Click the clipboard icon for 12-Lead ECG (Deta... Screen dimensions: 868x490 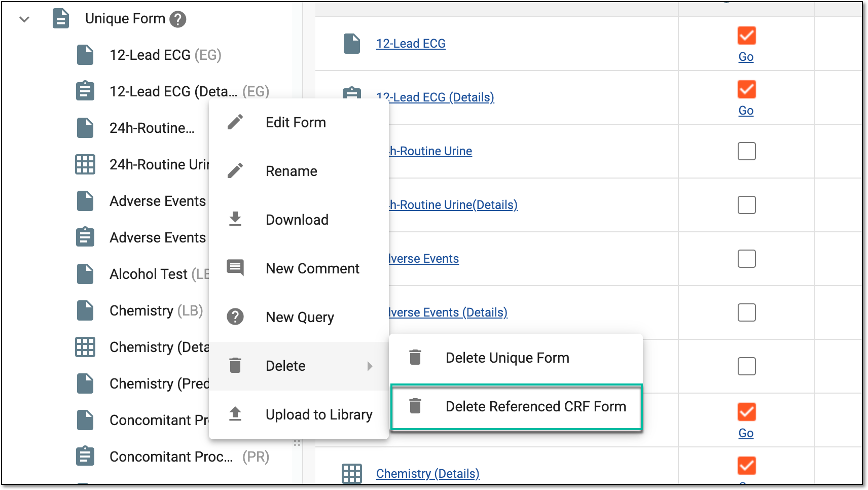pyautogui.click(x=85, y=91)
